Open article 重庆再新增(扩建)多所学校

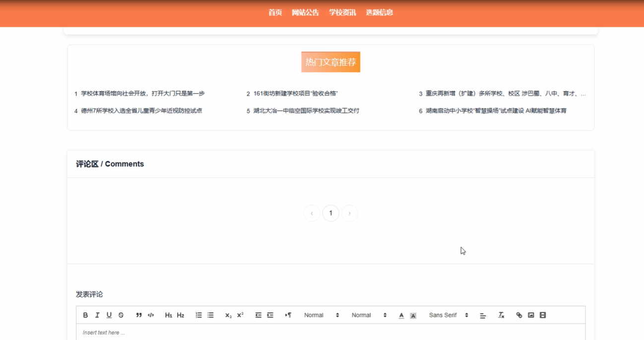point(506,93)
